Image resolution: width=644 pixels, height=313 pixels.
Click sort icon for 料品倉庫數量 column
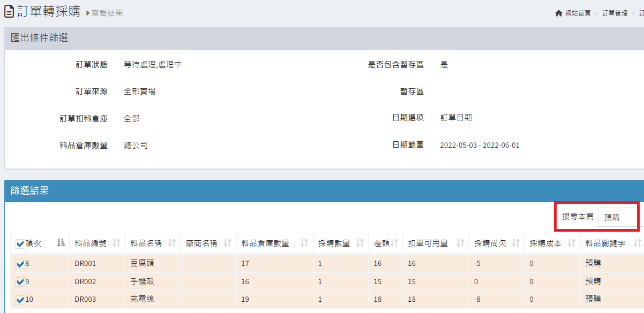click(304, 243)
